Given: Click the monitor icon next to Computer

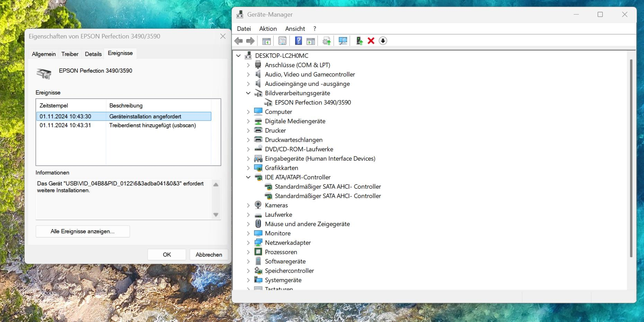Looking at the screenshot, I should click(258, 111).
